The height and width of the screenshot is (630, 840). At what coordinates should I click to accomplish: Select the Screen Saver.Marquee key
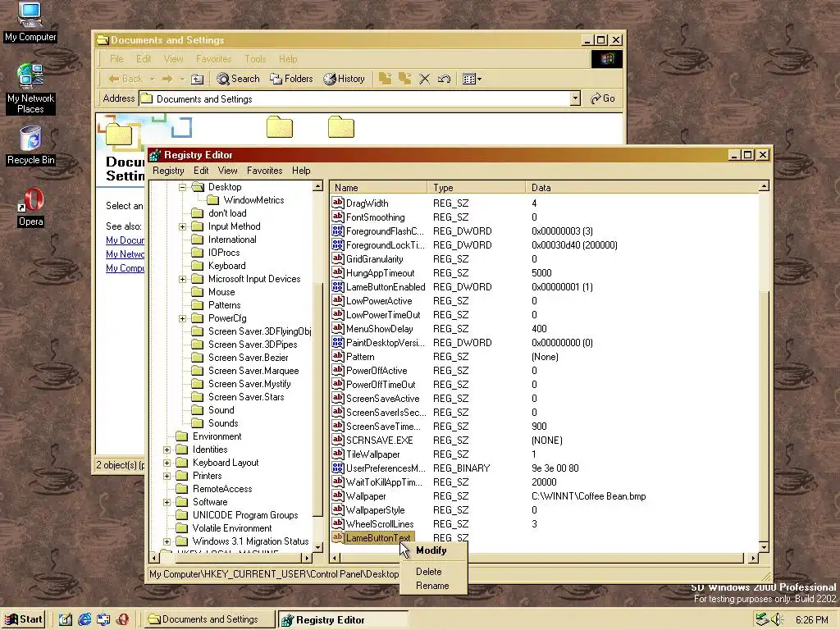(x=253, y=371)
